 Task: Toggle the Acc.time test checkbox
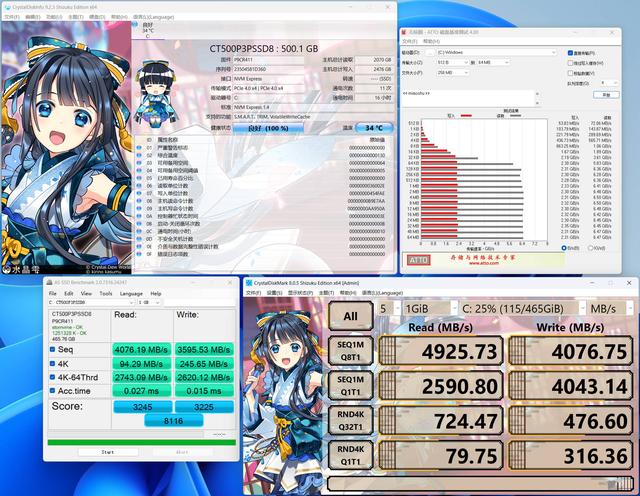pos(53,391)
